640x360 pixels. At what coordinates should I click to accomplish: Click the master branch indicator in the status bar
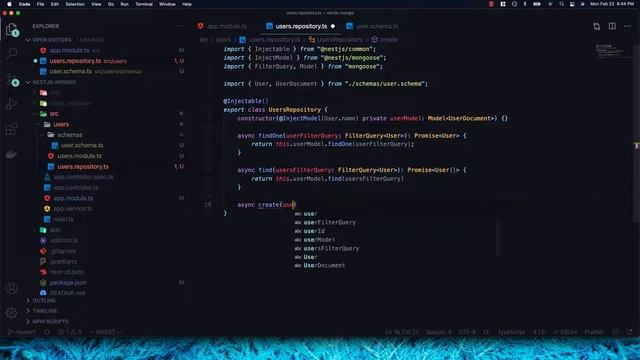tap(22, 332)
